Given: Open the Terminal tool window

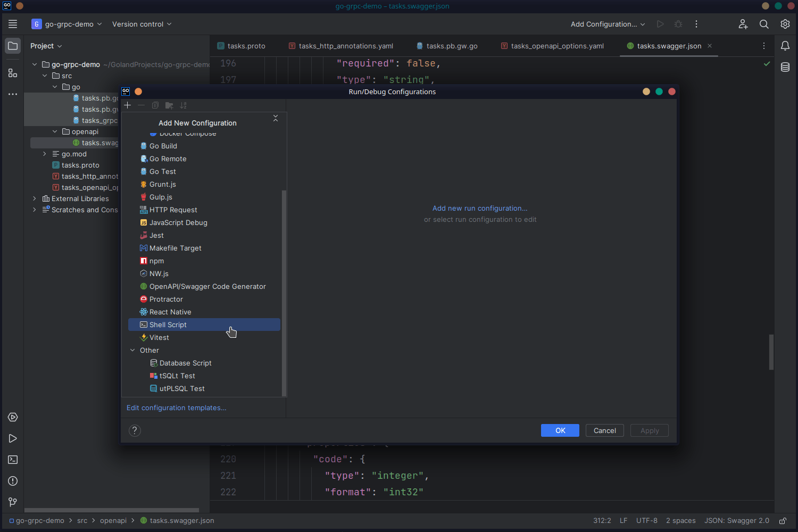Looking at the screenshot, I should click(13, 460).
